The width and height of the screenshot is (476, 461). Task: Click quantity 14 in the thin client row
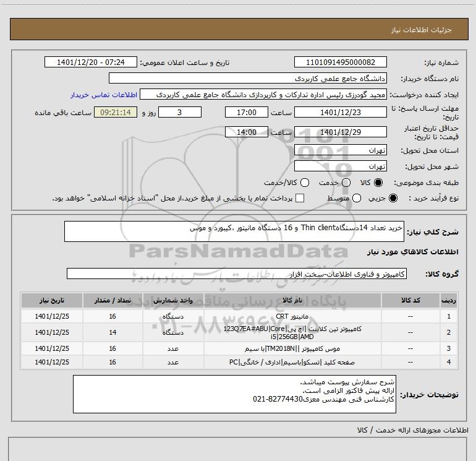113,332
